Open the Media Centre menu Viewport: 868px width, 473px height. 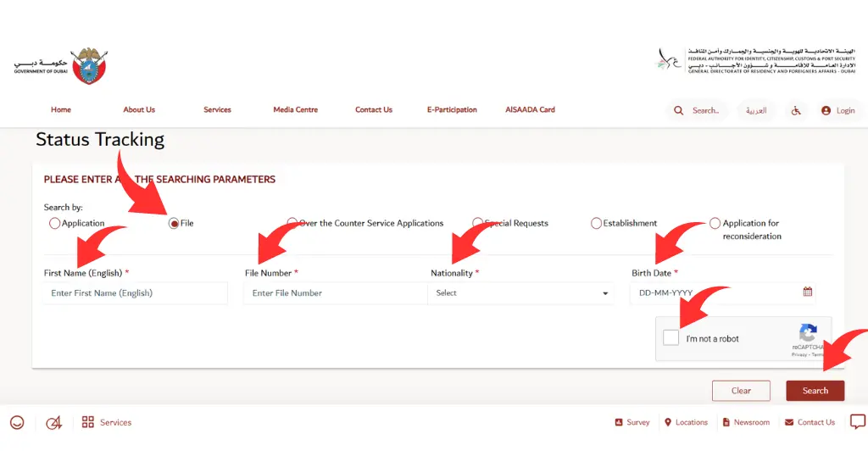click(296, 109)
